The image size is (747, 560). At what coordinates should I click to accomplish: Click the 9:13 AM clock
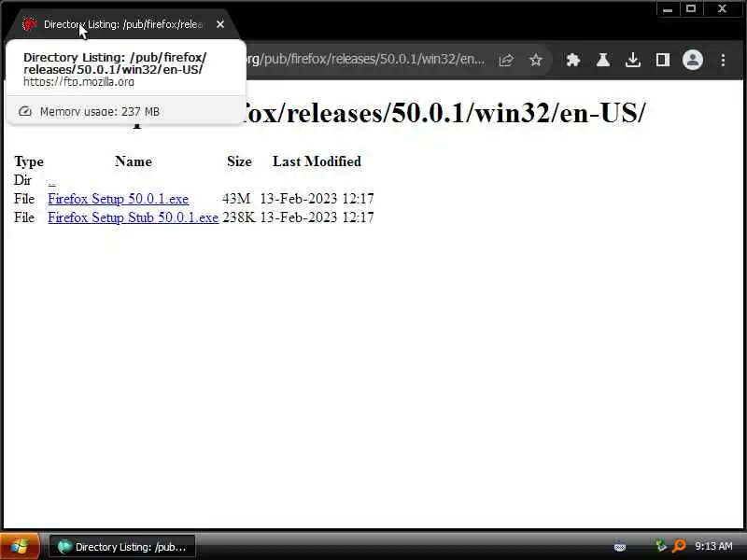pos(713,546)
